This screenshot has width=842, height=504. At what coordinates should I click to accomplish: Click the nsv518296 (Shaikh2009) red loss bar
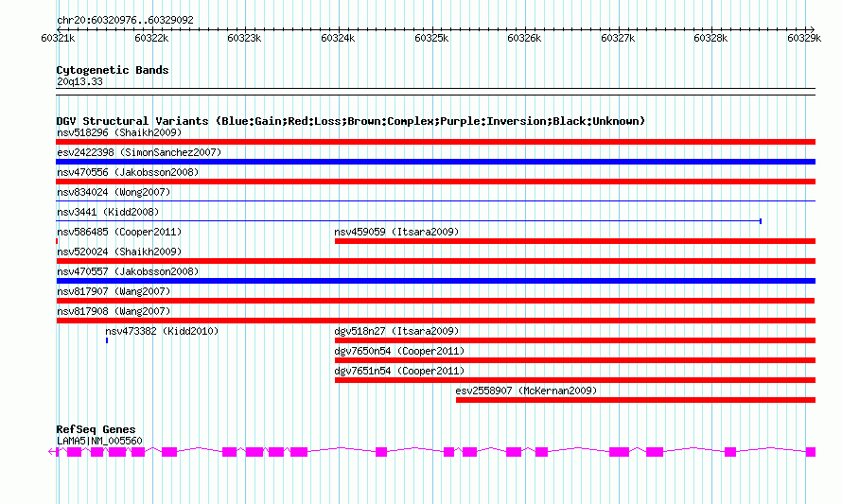click(435, 142)
